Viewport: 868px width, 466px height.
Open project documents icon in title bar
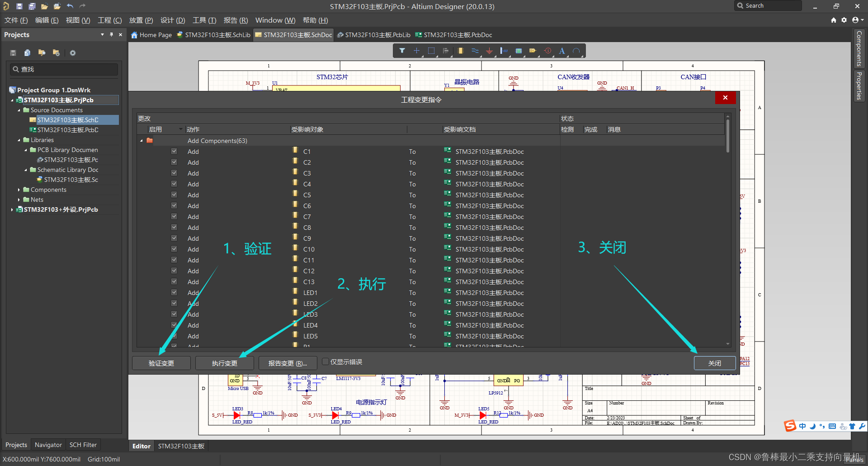[x=57, y=6]
